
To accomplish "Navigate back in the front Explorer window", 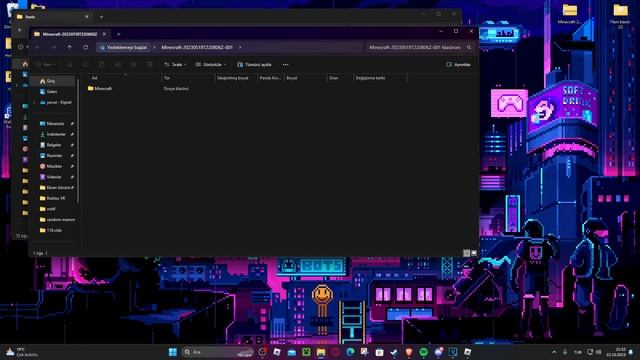I will point(38,47).
